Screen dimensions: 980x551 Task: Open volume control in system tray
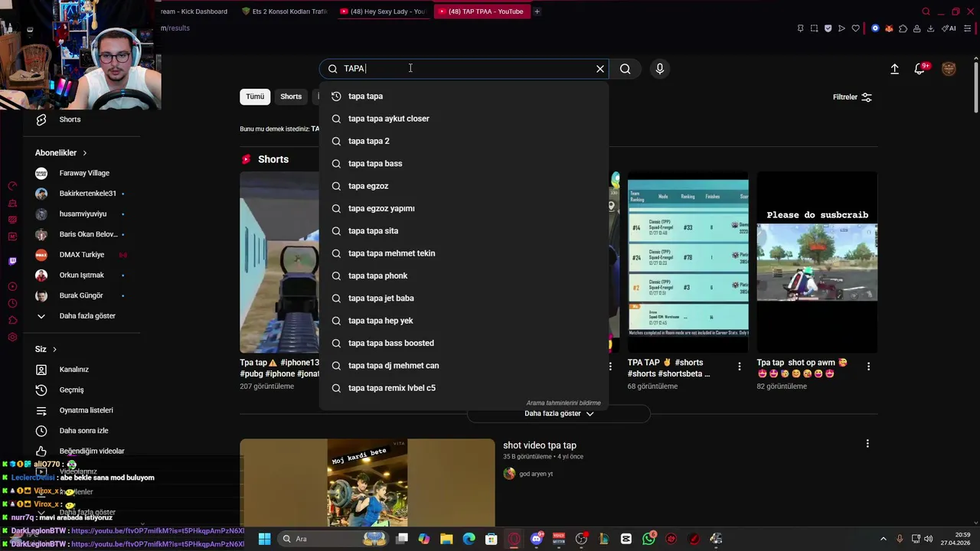929,539
